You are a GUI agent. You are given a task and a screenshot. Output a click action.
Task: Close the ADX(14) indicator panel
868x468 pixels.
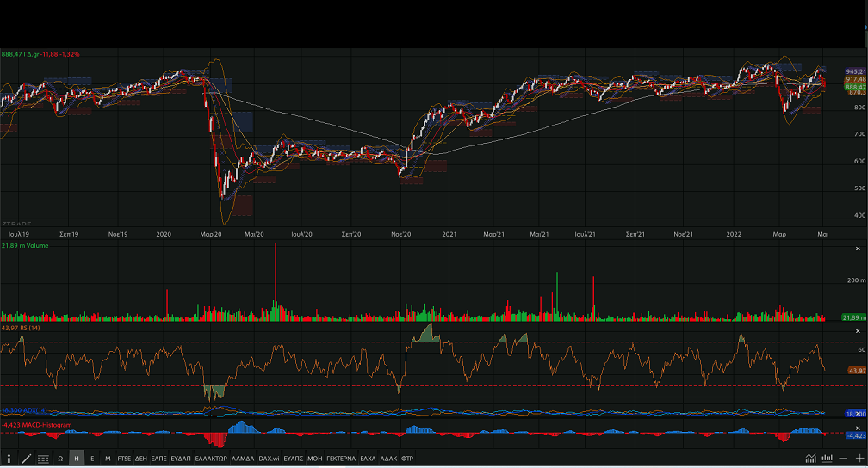[x=858, y=413]
